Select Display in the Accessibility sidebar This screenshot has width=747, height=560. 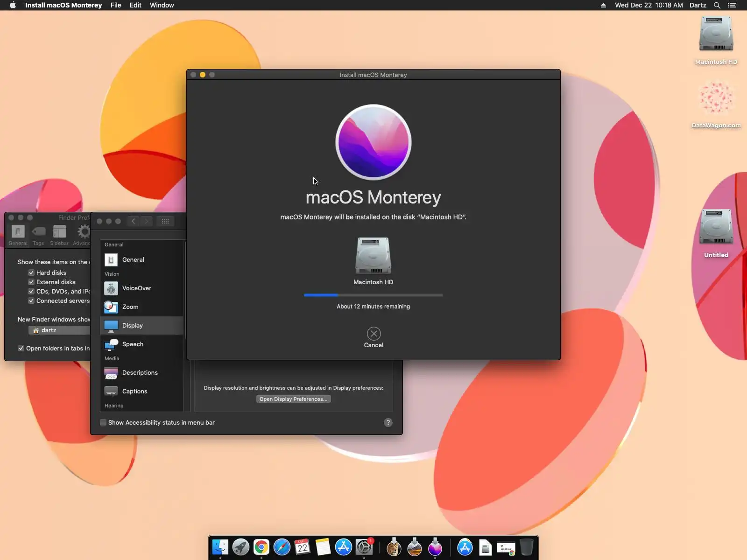coord(142,325)
